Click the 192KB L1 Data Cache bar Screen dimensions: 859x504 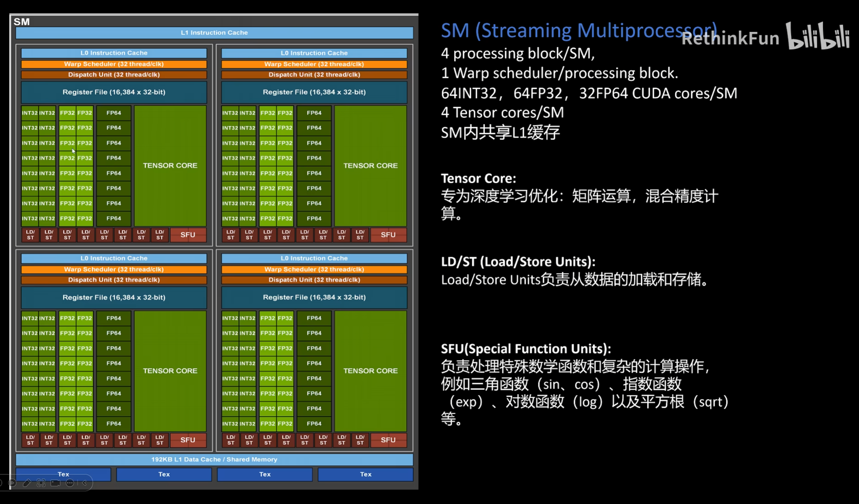pyautogui.click(x=214, y=459)
